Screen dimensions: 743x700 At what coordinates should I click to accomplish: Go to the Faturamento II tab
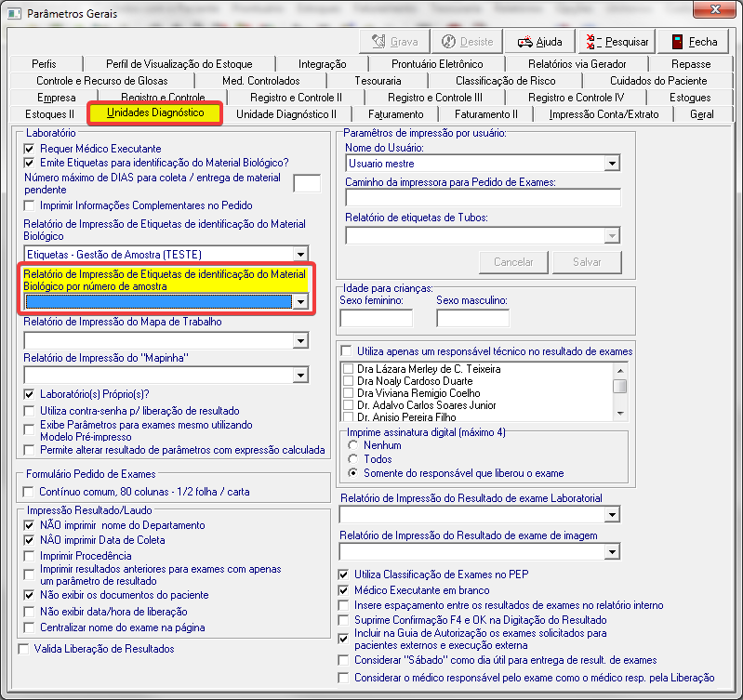click(486, 114)
